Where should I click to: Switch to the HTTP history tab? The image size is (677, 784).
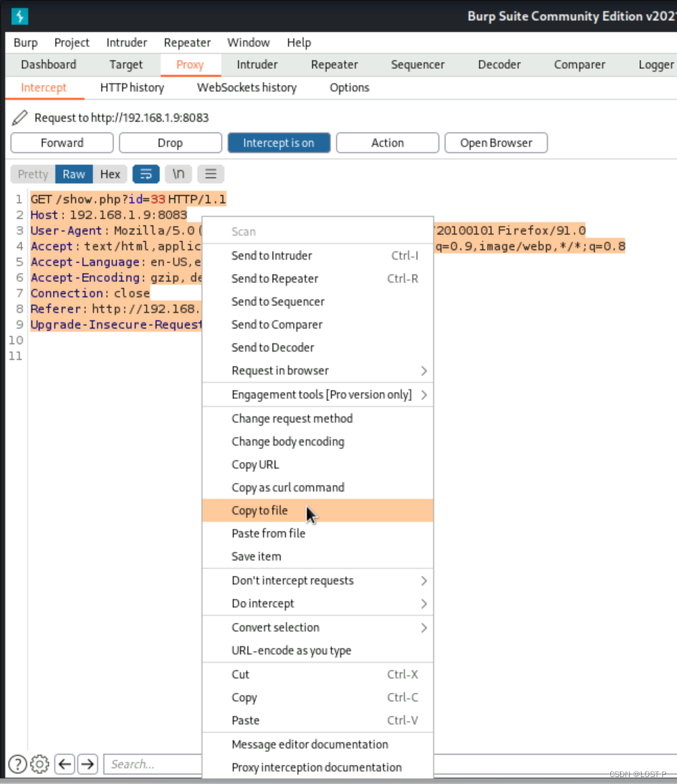[x=132, y=87]
